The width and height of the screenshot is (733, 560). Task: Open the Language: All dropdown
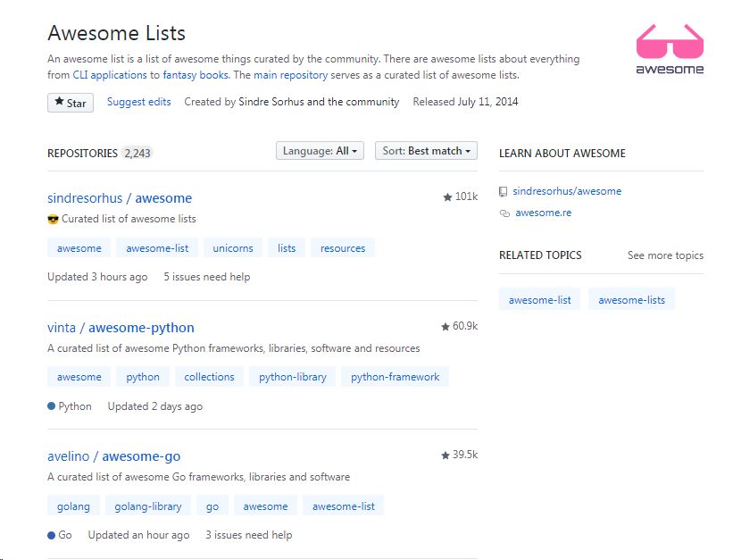(320, 151)
